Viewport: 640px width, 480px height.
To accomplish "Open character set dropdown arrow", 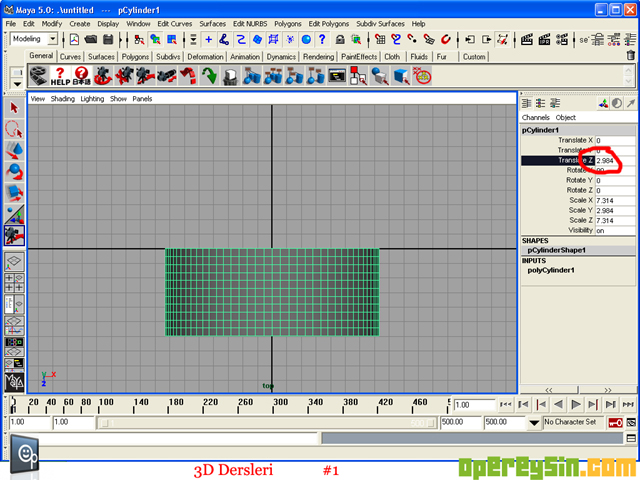I will pos(533,423).
